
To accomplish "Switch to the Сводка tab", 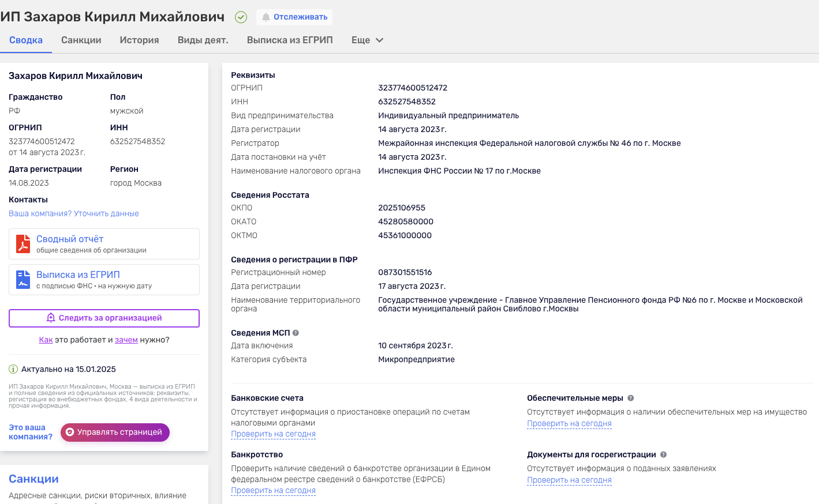I will tap(26, 40).
